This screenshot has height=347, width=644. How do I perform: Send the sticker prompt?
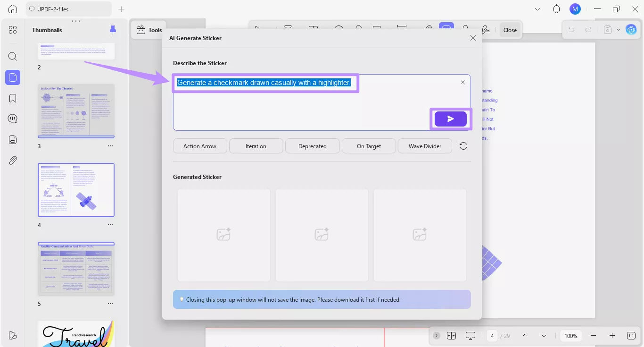click(451, 119)
